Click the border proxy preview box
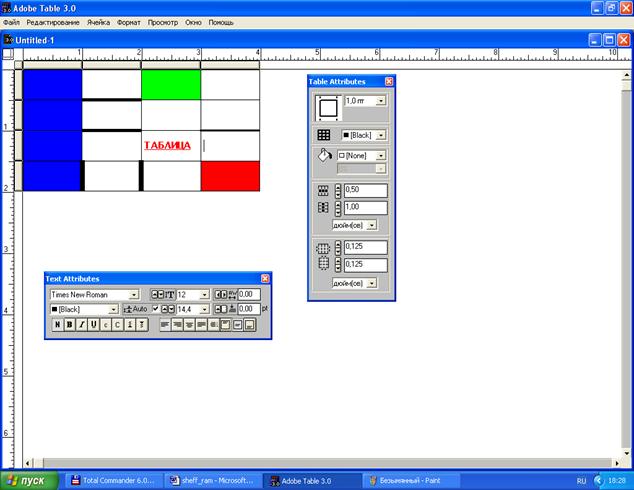634x490 pixels. point(328,107)
